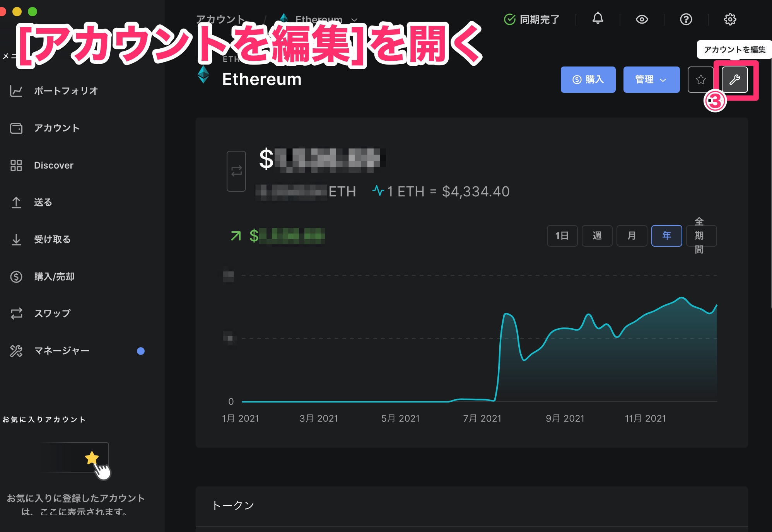This screenshot has height=532, width=772.
Task: Click the Ethereum diamond logo beside the title
Action: [x=203, y=75]
